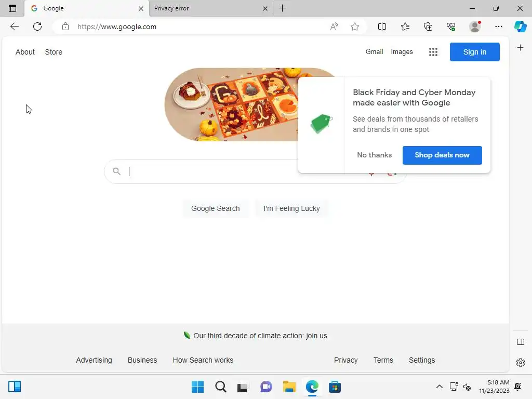Open Chat app on taskbar
This screenshot has height=399, width=532.
[x=266, y=387]
